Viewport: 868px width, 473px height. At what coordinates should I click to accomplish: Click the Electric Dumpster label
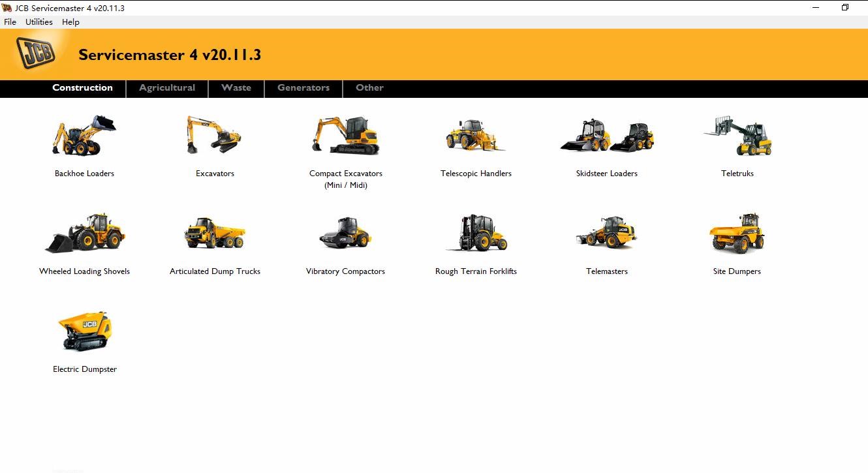pyautogui.click(x=85, y=369)
